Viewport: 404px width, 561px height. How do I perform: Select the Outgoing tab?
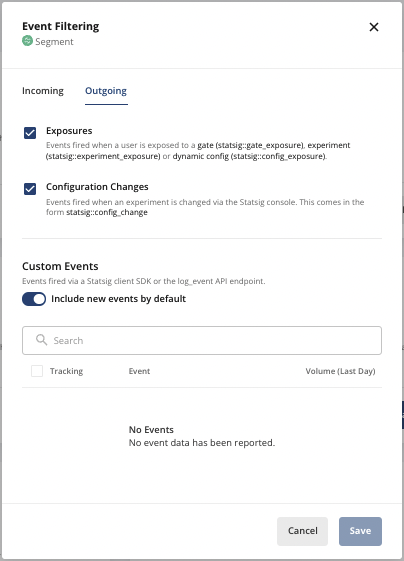point(106,91)
